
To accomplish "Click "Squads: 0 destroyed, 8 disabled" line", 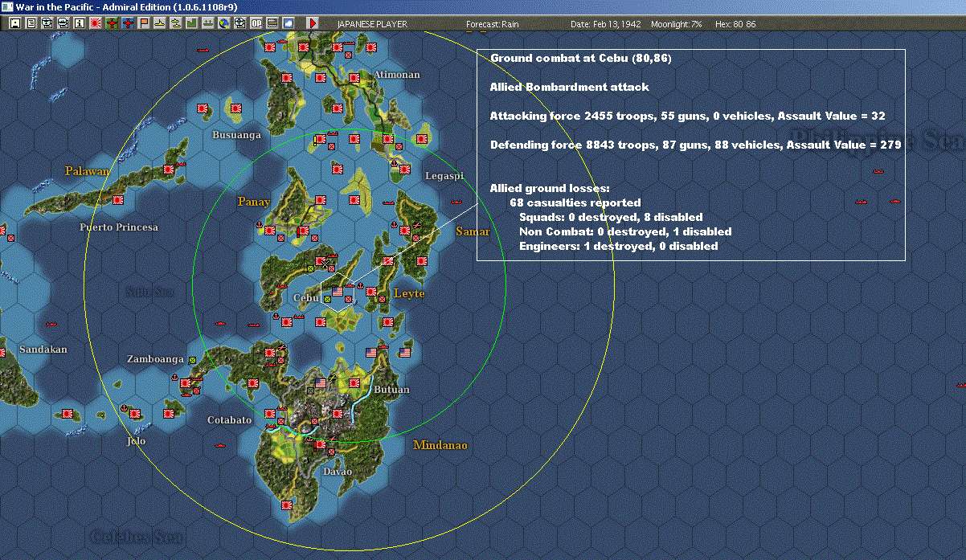I will [611, 217].
